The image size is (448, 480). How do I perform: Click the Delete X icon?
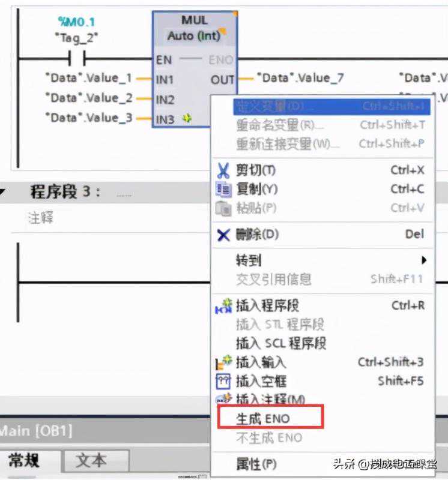click(223, 235)
